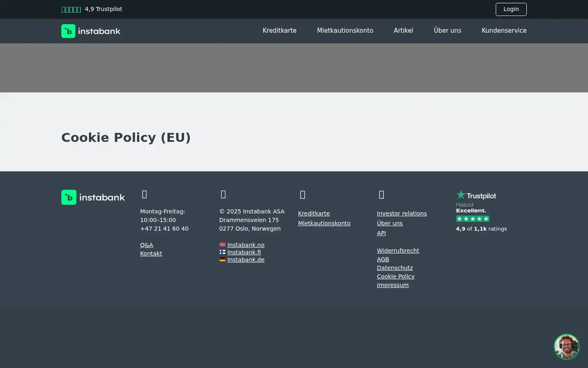Screen dimensions: 588x368
Task: Click the 4,9 of 1,1k ratings text
Action: (481, 229)
